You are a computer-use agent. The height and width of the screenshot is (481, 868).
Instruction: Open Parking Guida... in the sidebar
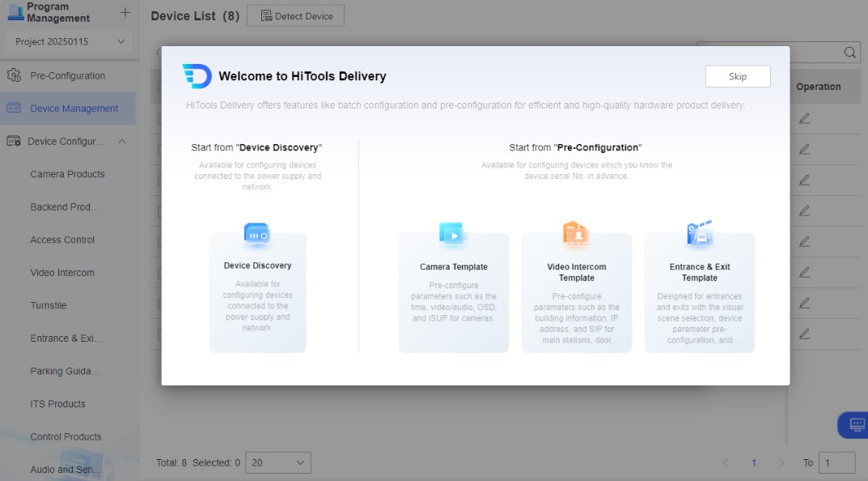coord(66,371)
